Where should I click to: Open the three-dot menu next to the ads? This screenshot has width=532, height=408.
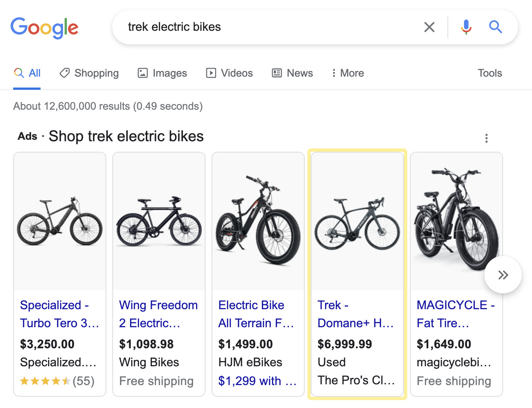[x=486, y=138]
